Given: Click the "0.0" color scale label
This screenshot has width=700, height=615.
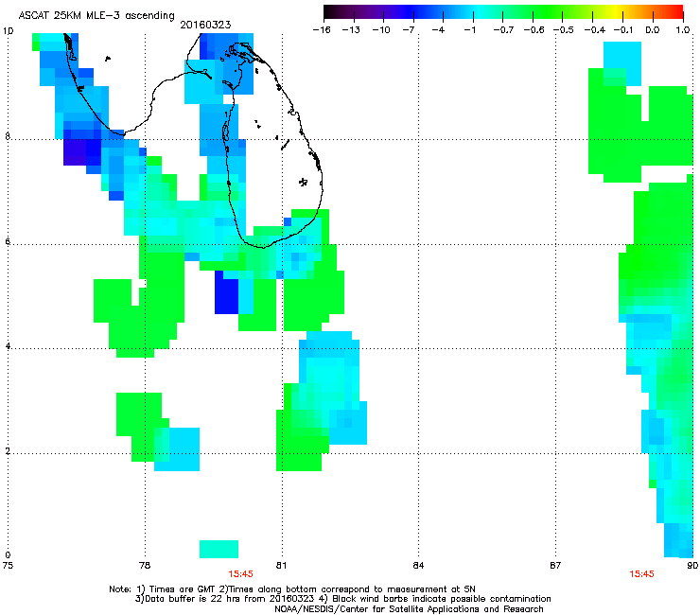Looking at the screenshot, I should (x=653, y=30).
